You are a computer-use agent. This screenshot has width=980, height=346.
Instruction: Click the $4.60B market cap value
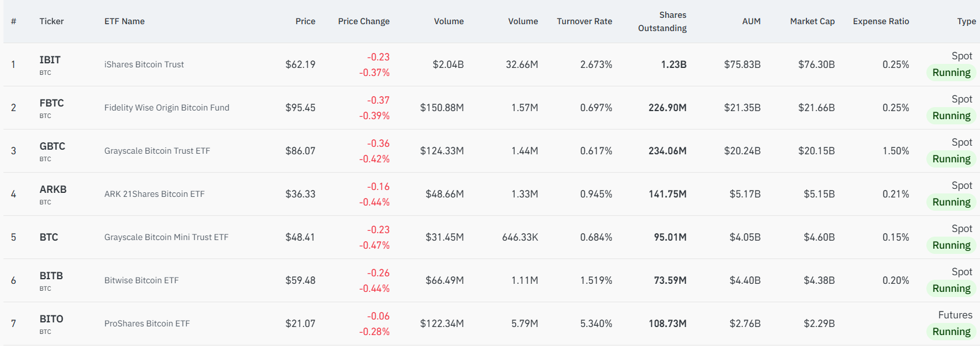[x=819, y=237]
